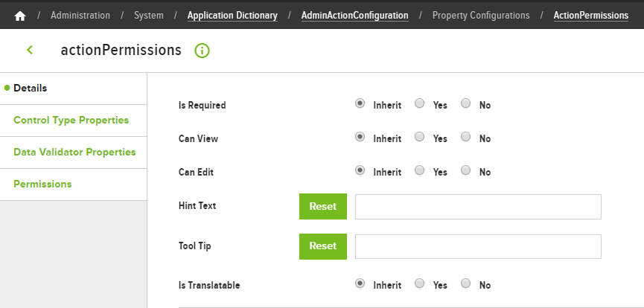Switch to Data Validator Properties tab
644x308 pixels.
click(x=74, y=153)
